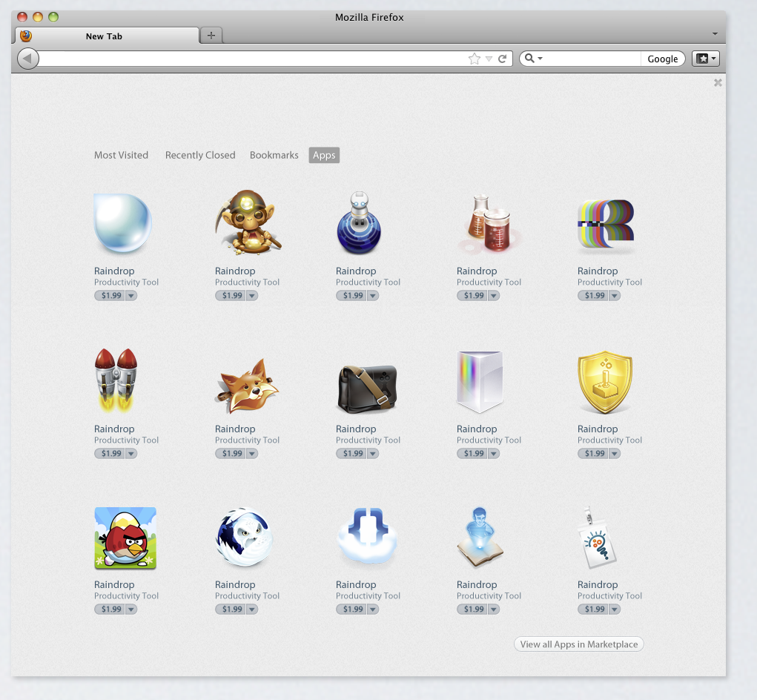Click the back navigation arrow button
The image size is (757, 700).
pos(28,59)
